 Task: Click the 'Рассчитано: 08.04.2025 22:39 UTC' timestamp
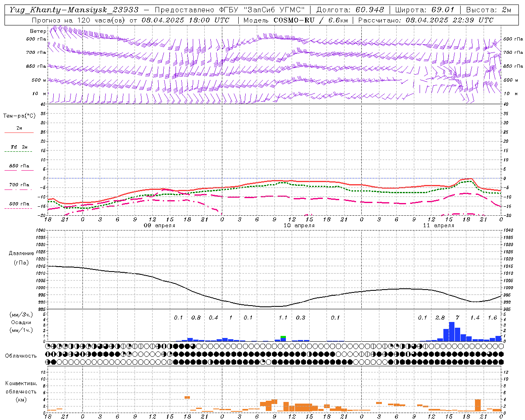(426, 20)
